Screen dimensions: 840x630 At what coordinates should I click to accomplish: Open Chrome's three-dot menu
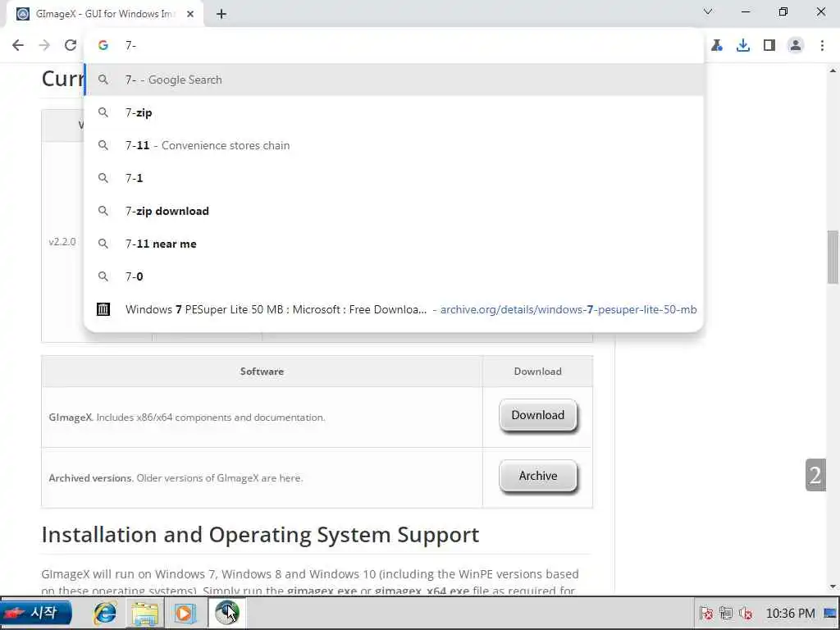(822, 46)
